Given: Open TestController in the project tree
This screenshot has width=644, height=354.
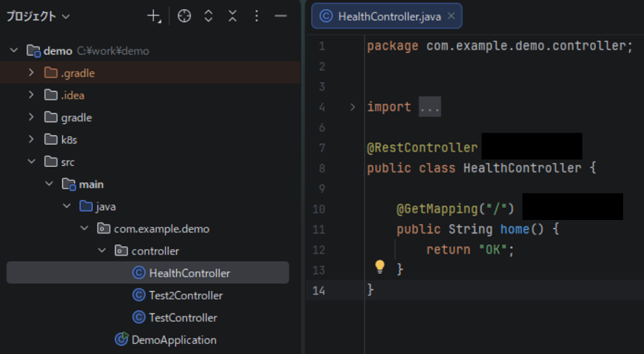Looking at the screenshot, I should 182,318.
